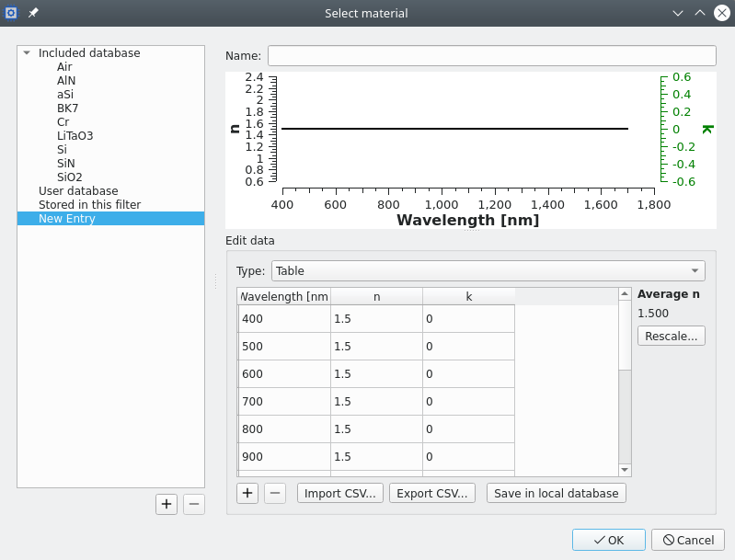Click the k column header
735x560 pixels.
point(469,297)
